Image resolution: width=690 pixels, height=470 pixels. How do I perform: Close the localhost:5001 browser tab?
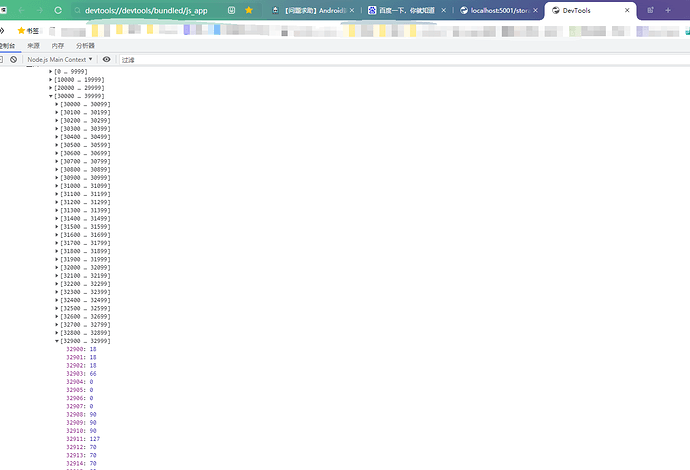click(x=536, y=10)
